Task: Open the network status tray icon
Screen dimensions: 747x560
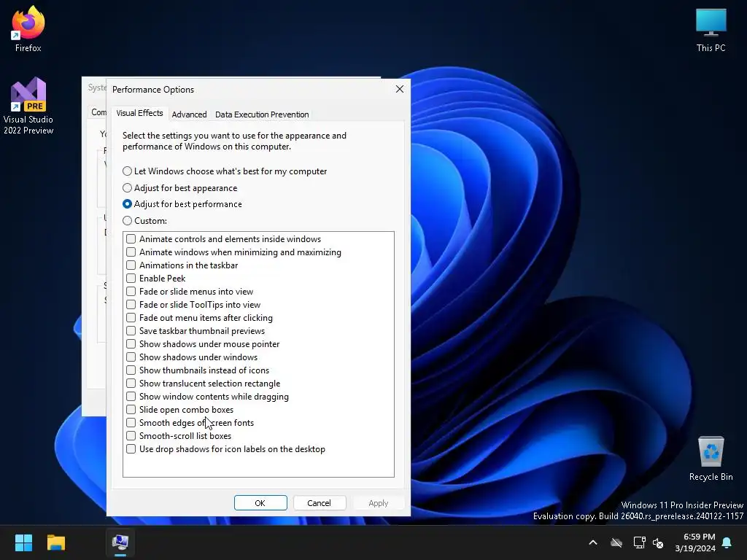Action: pyautogui.click(x=639, y=542)
